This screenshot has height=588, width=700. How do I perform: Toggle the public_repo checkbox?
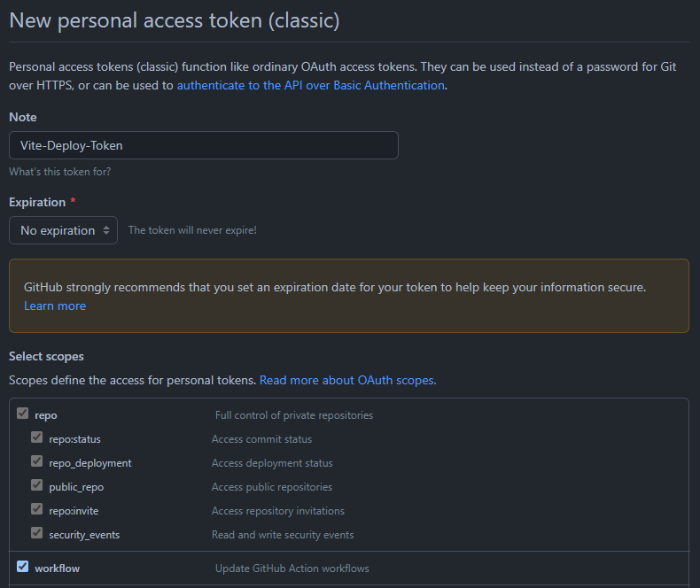point(37,485)
